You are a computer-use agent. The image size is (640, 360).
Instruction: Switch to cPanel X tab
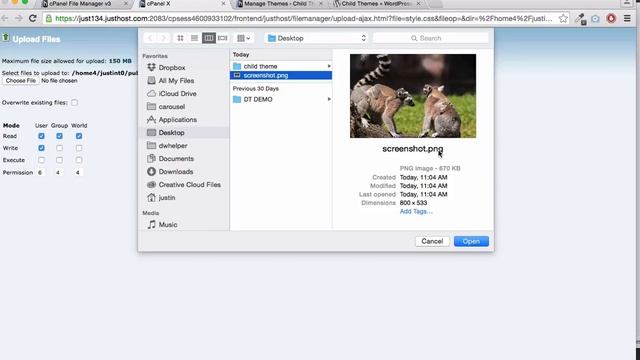pos(182,4)
